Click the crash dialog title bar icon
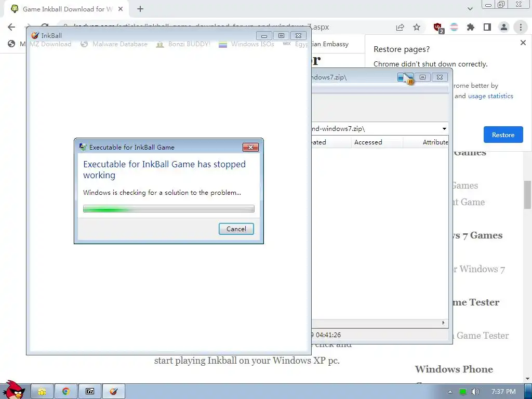This screenshot has width=532, height=399. point(83,147)
